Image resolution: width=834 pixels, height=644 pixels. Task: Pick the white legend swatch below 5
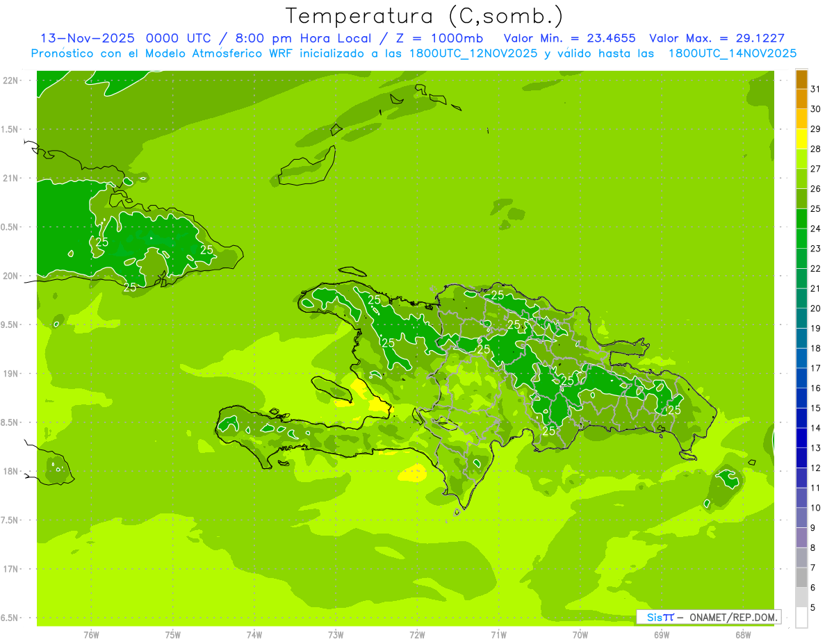click(x=801, y=618)
